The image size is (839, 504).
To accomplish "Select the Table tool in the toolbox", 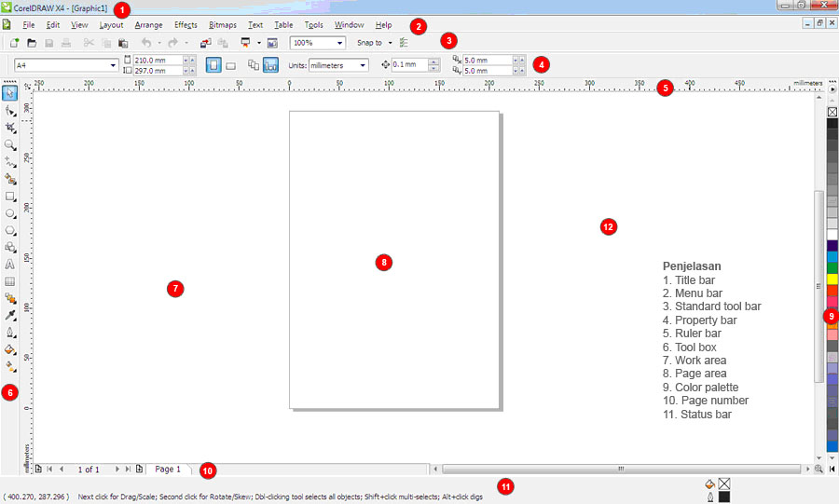I will click(x=9, y=281).
